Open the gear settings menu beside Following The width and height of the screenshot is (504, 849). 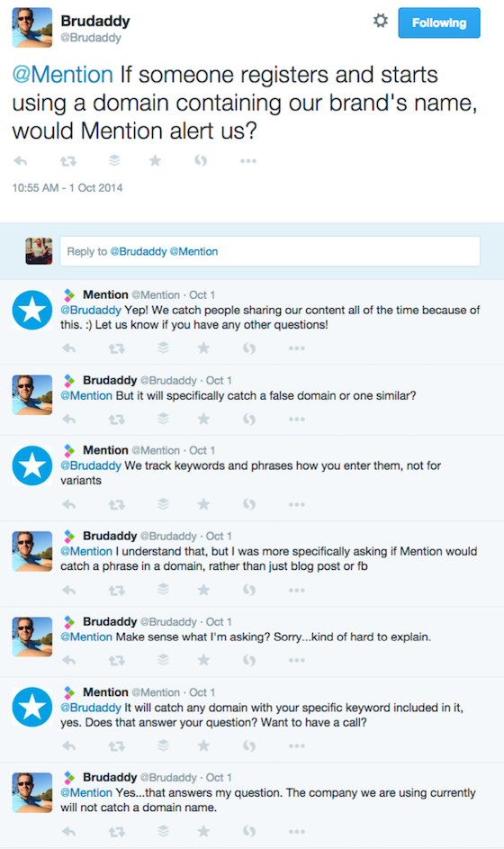point(381,21)
